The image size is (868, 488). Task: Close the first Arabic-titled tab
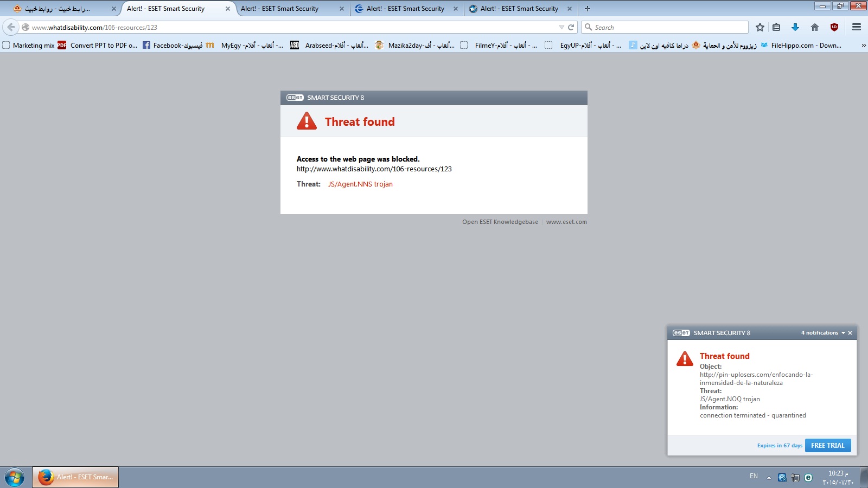tap(114, 9)
